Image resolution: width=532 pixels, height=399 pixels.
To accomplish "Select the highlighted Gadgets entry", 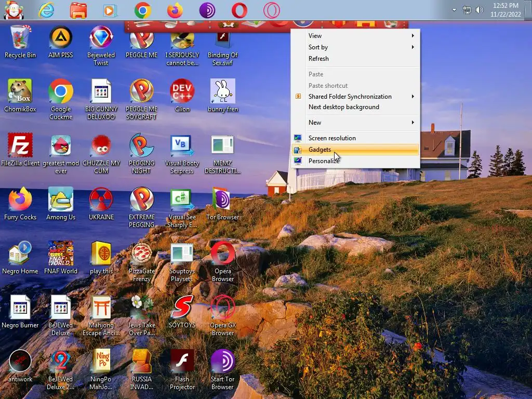I will 355,149.
